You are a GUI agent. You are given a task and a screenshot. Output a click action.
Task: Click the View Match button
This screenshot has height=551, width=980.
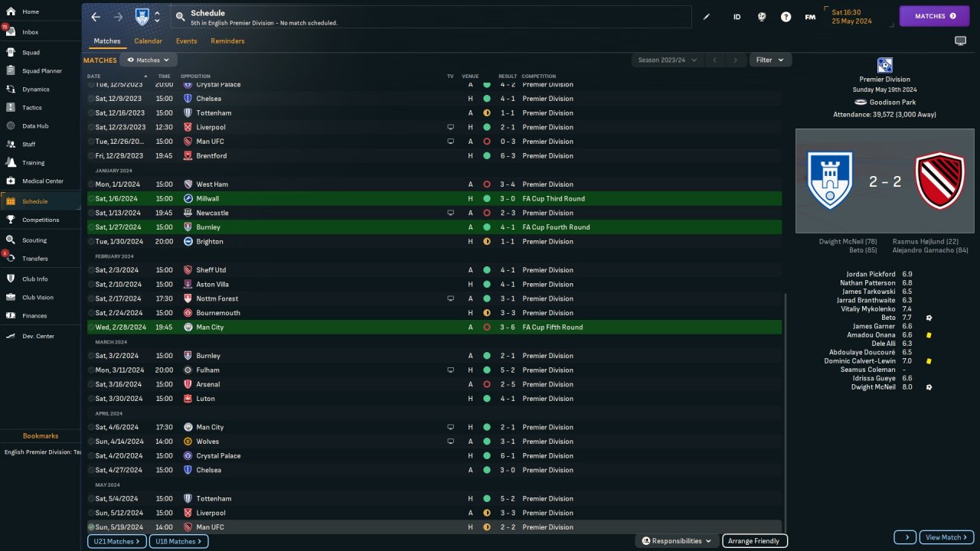click(x=946, y=537)
